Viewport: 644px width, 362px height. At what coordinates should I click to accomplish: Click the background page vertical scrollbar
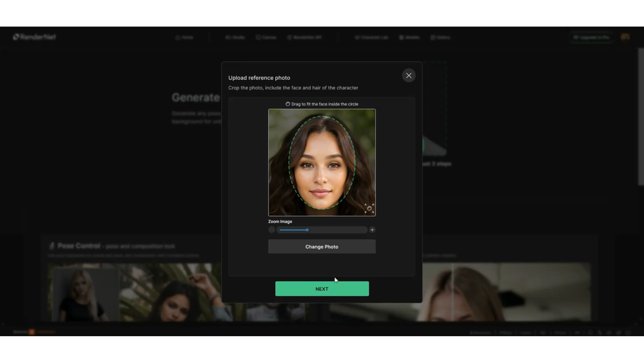pyautogui.click(x=641, y=117)
